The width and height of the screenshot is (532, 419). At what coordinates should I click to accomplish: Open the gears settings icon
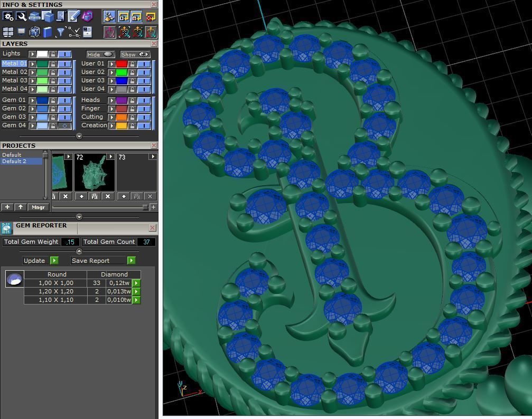pos(8,16)
